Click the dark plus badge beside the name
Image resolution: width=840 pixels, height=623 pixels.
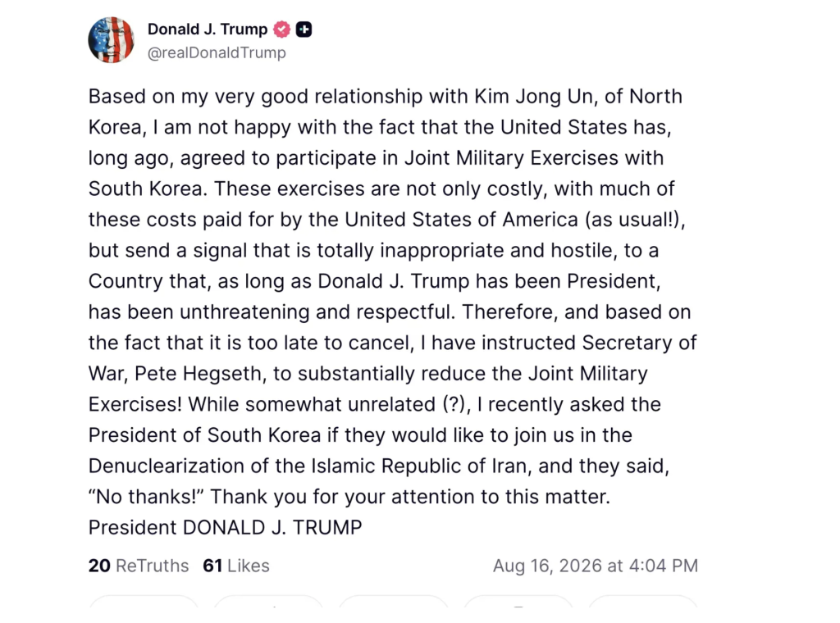click(x=304, y=30)
